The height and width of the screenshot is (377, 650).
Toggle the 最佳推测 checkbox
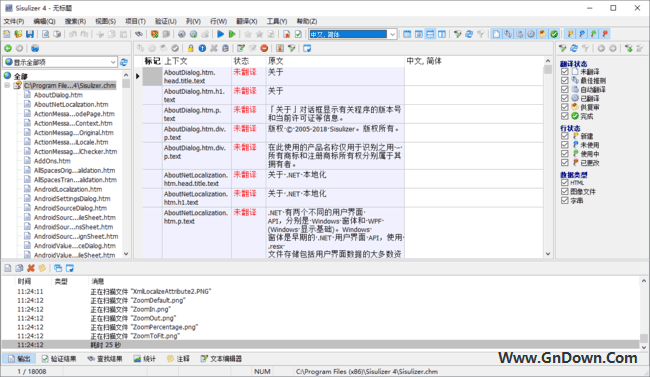point(565,80)
